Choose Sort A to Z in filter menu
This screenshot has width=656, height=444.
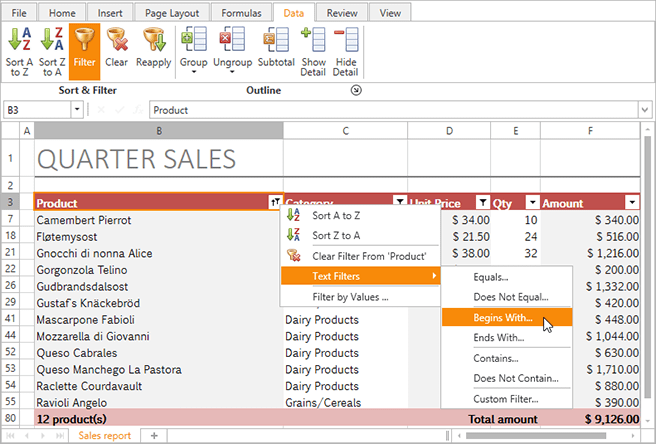pos(360,216)
